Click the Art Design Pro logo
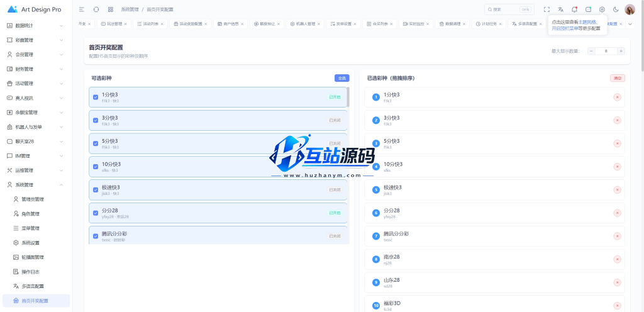 35,9
